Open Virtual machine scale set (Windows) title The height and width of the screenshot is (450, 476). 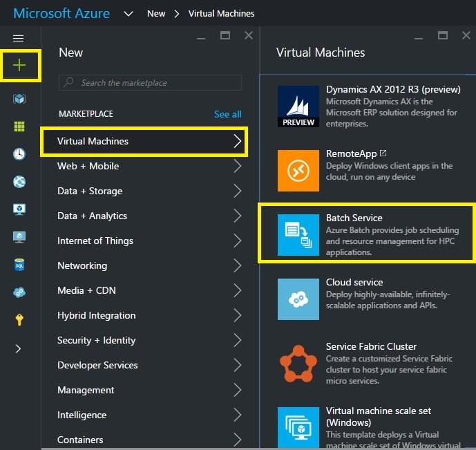click(x=379, y=417)
